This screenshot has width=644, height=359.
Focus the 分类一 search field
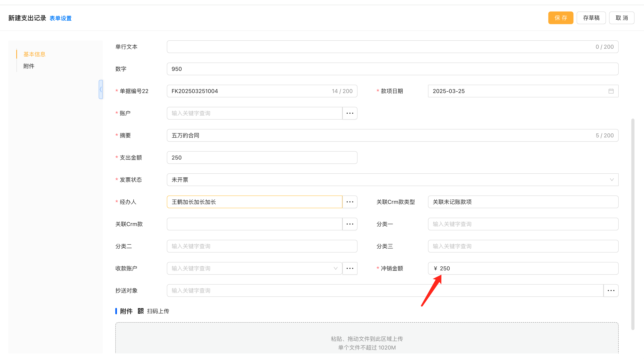[x=523, y=224]
